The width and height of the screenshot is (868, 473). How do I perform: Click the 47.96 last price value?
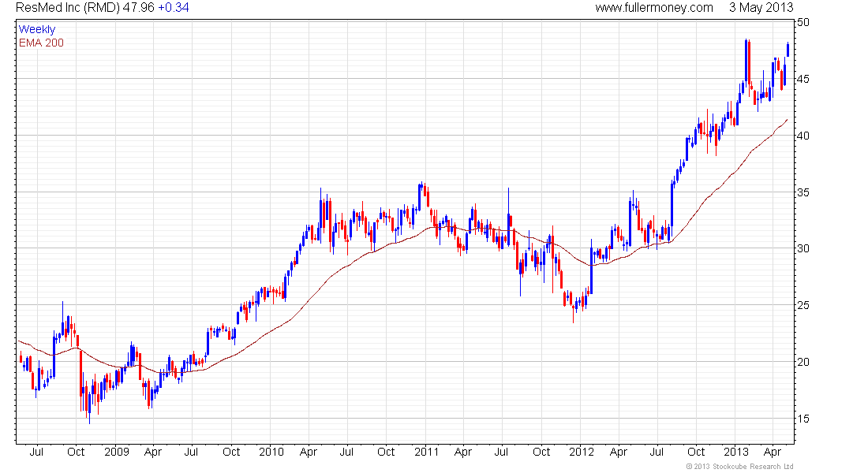pos(138,8)
